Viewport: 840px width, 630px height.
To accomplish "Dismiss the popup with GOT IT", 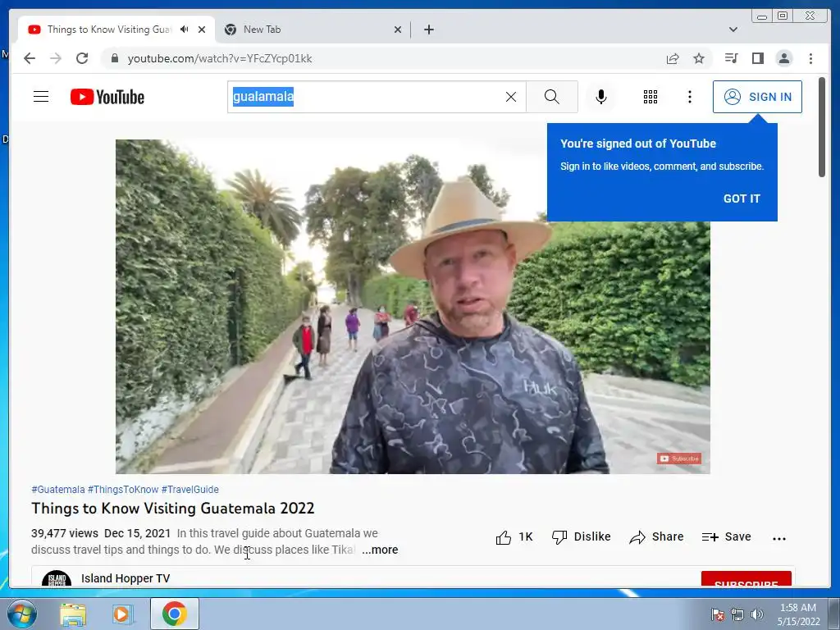I will (x=742, y=199).
